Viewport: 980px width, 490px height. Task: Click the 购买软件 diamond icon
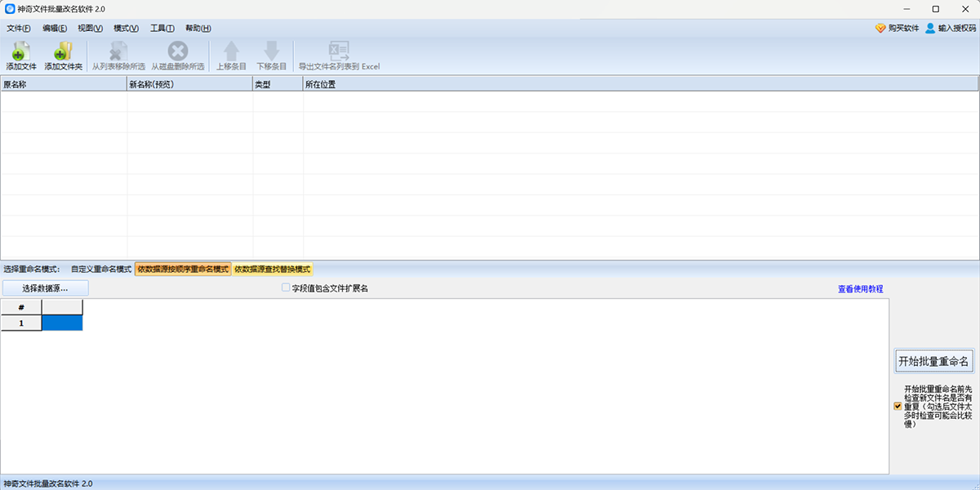(x=880, y=28)
